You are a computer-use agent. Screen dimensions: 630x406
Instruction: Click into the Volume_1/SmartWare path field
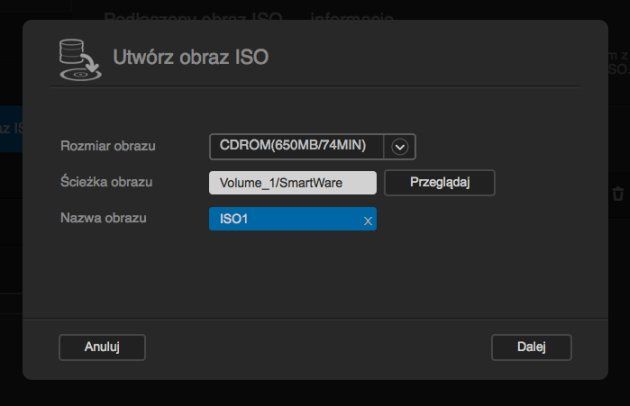click(293, 183)
